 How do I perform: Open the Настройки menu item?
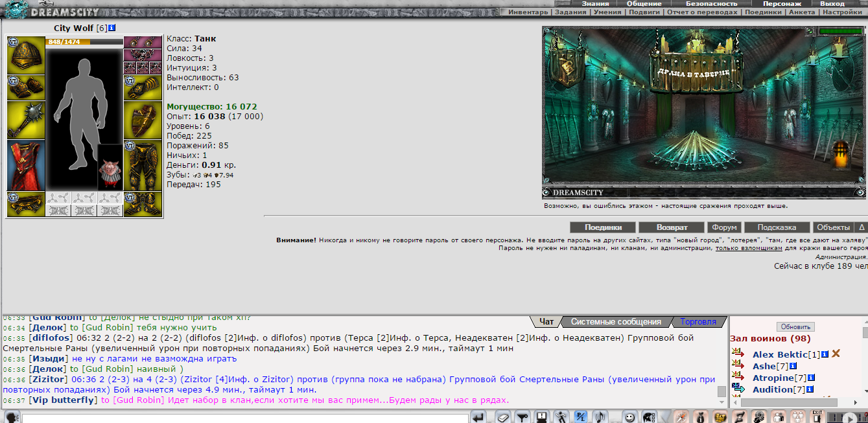click(843, 12)
